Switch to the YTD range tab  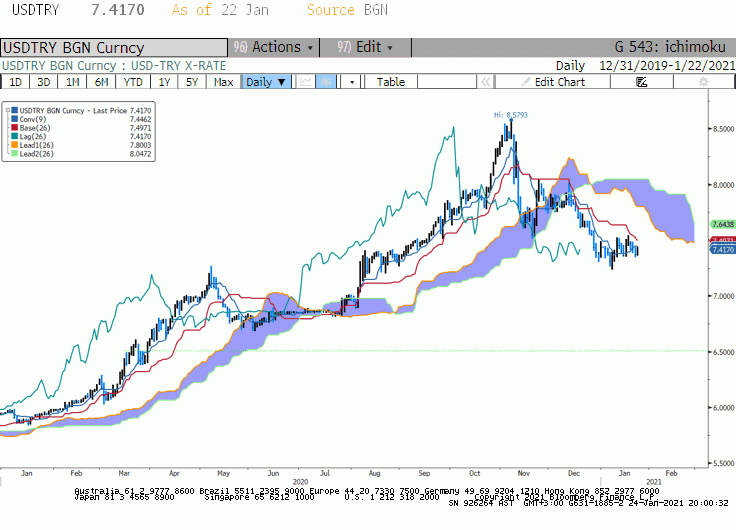pos(133,82)
